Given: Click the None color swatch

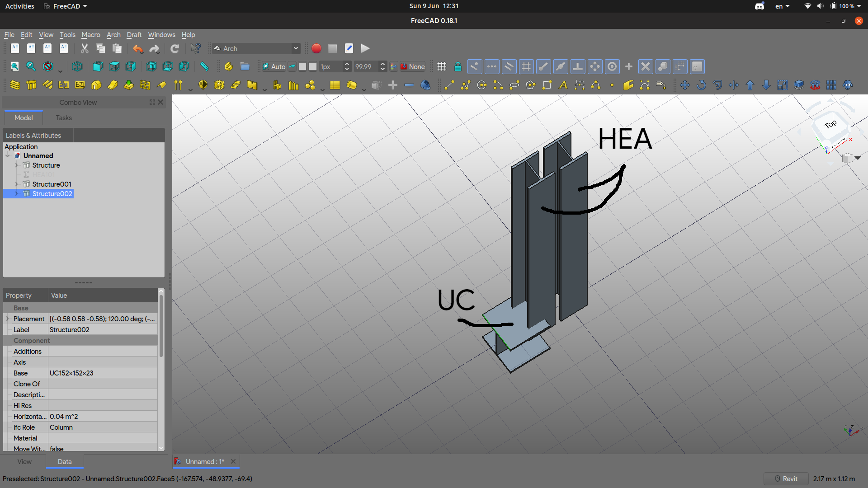Looking at the screenshot, I should (x=412, y=66).
